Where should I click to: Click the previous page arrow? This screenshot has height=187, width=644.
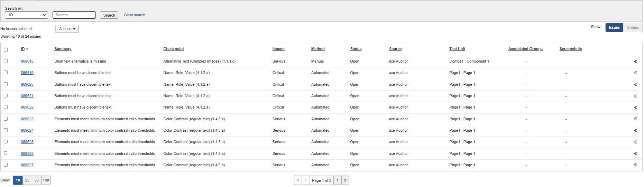[306, 180]
